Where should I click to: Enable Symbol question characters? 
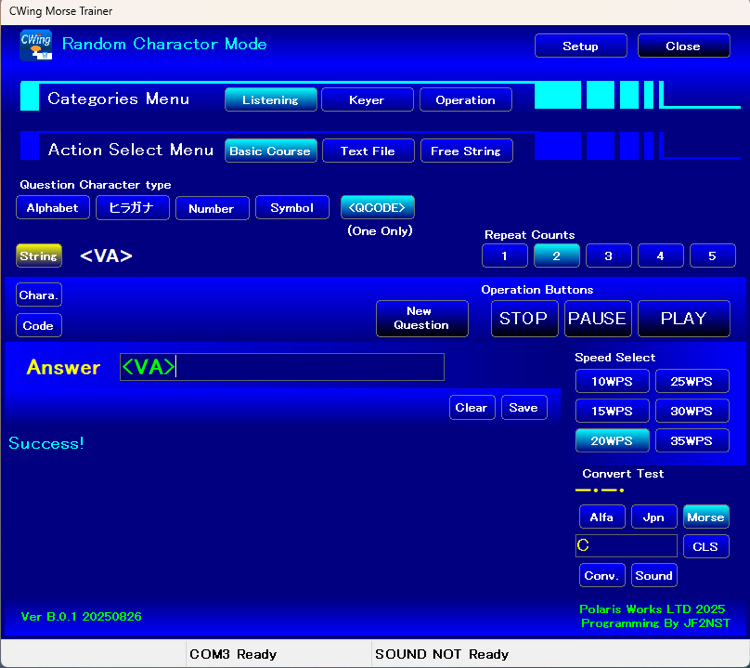(291, 208)
